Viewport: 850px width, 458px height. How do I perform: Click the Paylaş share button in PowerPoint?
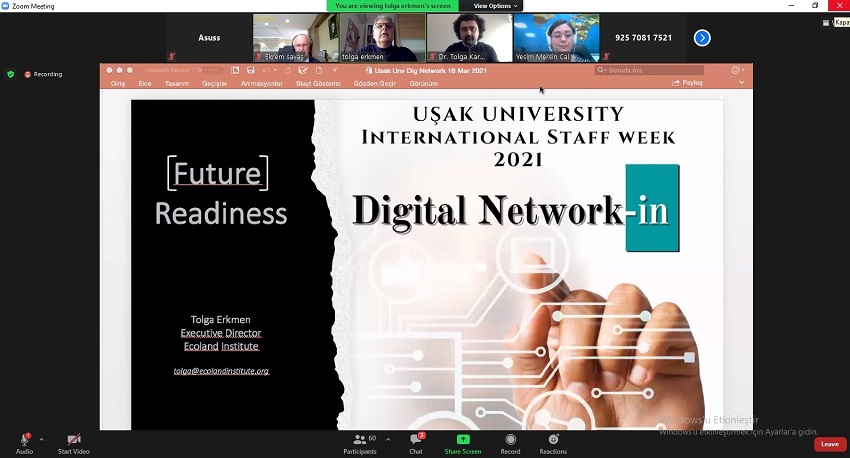[688, 83]
